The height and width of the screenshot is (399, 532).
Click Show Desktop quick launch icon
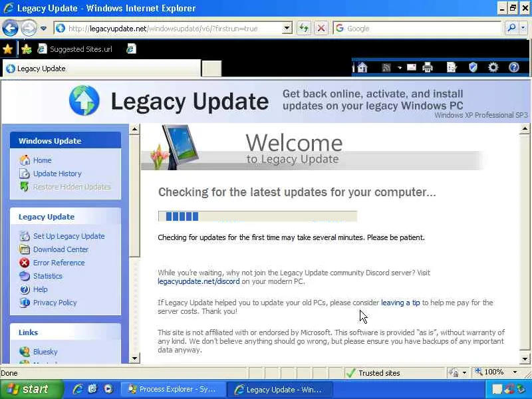coord(92,389)
